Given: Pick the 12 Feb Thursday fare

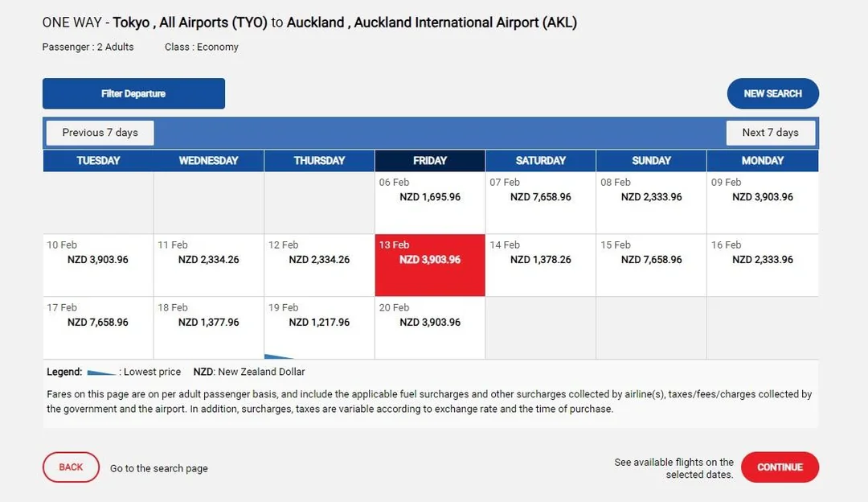Looking at the screenshot, I should (x=319, y=265).
